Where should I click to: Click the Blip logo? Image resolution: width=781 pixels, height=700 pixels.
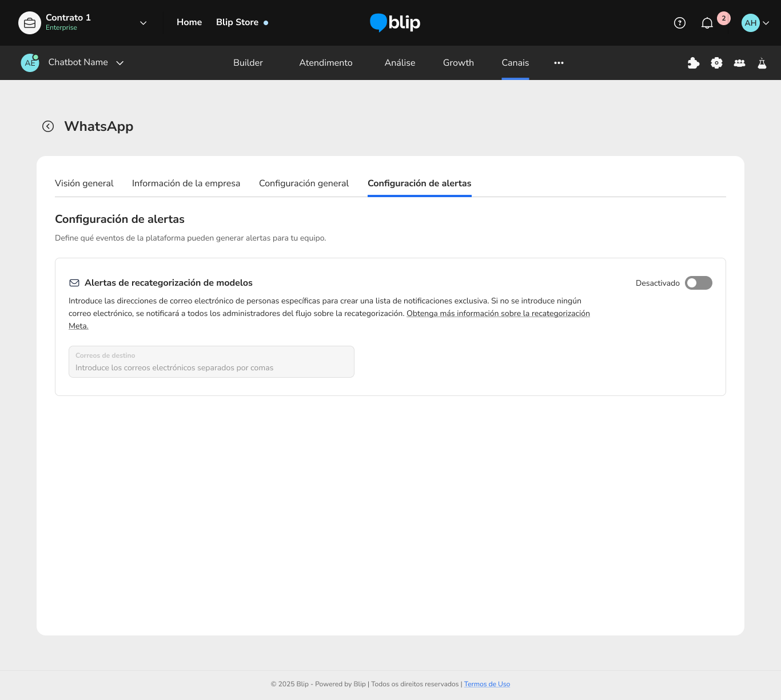[395, 22]
